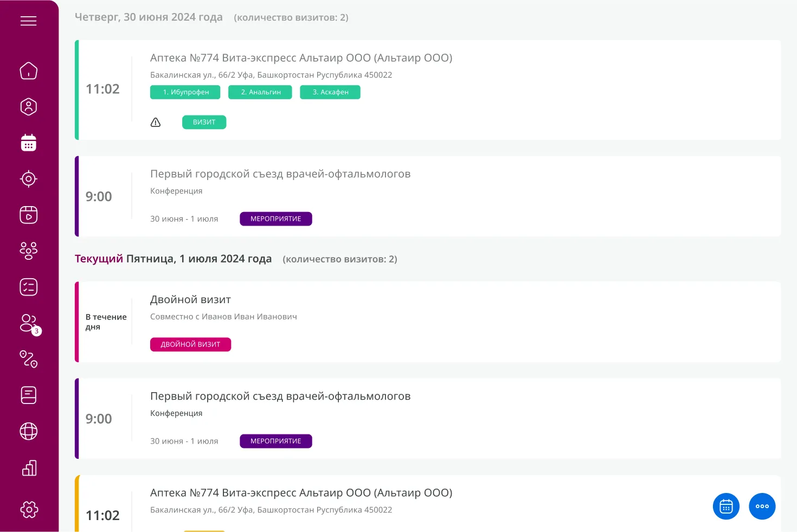Open the Двойной визит card title
Image resolution: width=797 pixels, height=532 pixels.
tap(190, 300)
